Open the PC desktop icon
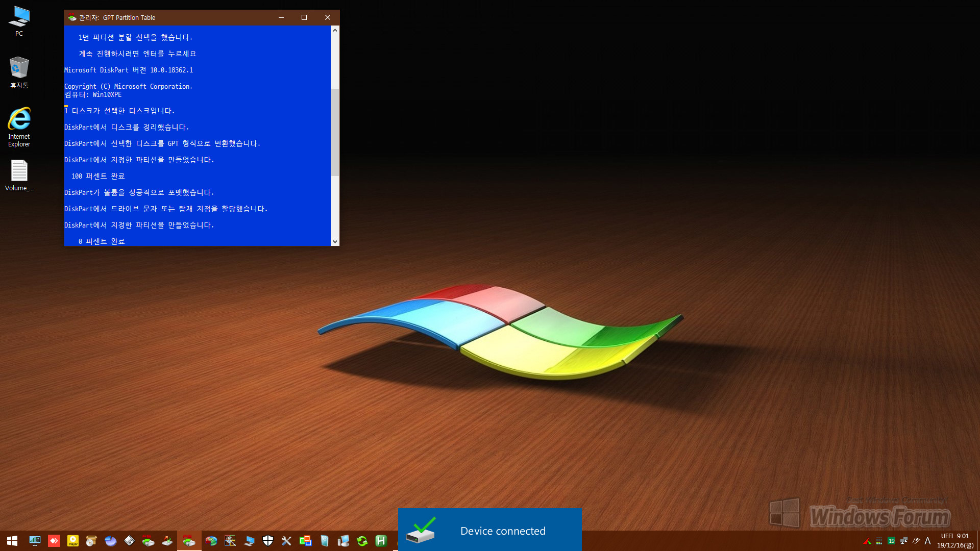 19,21
